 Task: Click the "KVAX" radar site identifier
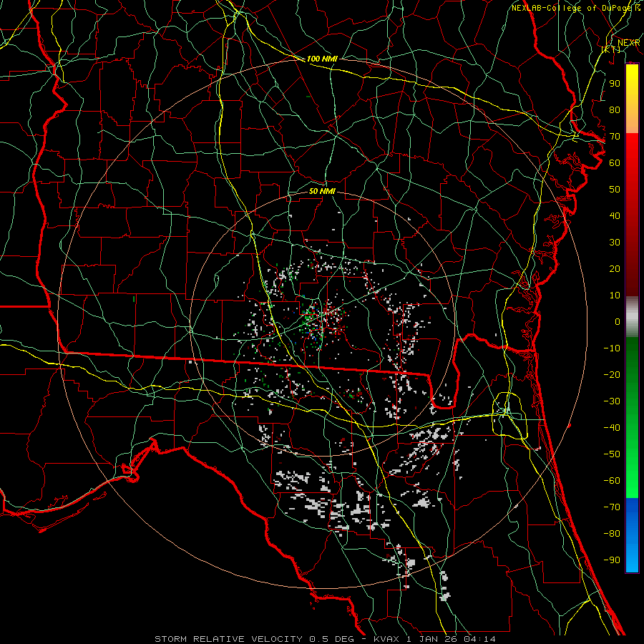click(x=387, y=639)
